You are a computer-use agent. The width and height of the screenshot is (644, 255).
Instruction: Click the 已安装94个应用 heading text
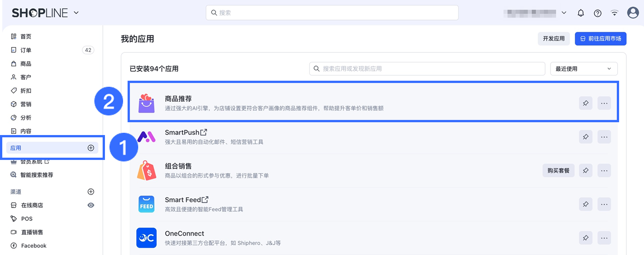(154, 69)
